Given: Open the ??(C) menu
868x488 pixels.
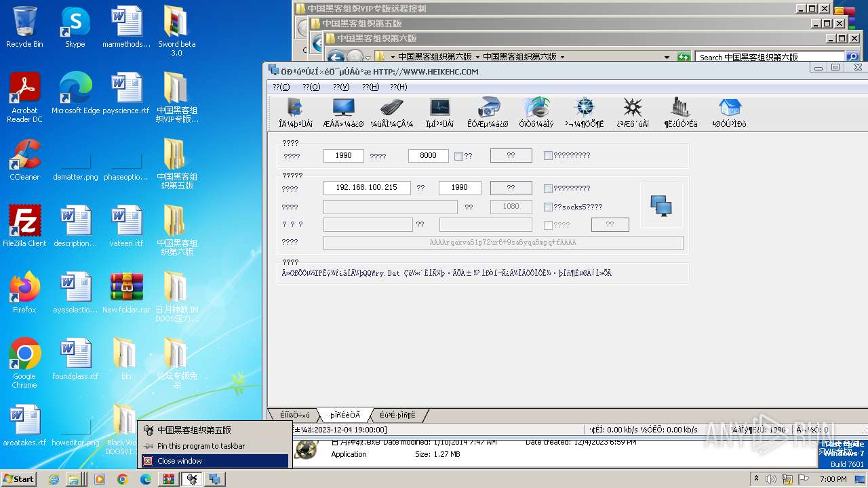Looking at the screenshot, I should pyautogui.click(x=281, y=87).
